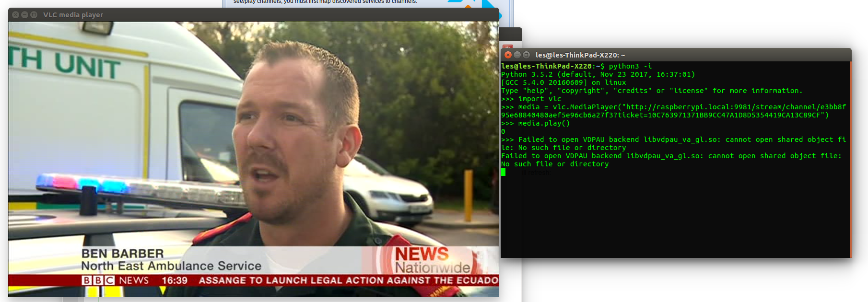Click the 'media = vlc.MediaPlayer(' command line
This screenshot has height=302, width=868.
[674, 111]
